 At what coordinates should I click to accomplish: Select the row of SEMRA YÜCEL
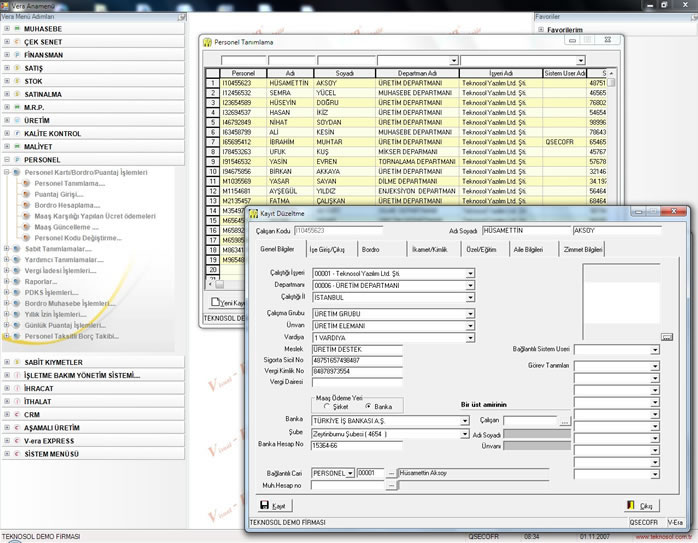pyautogui.click(x=406, y=93)
